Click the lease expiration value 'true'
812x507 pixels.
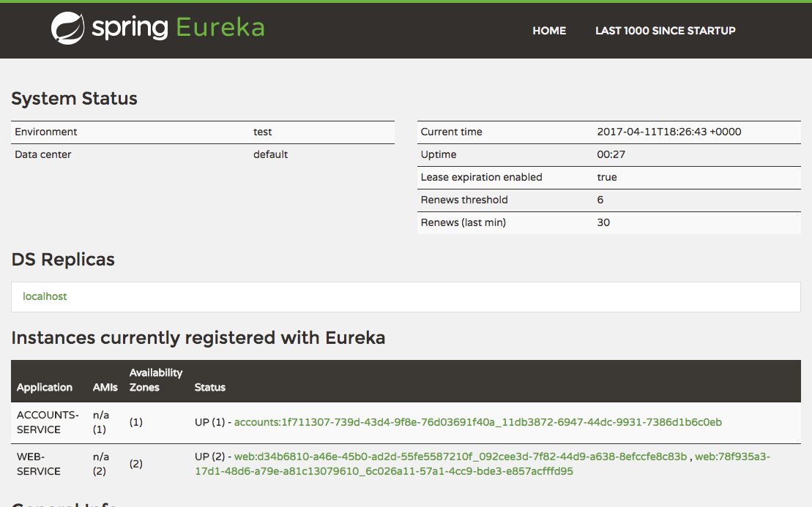(607, 178)
